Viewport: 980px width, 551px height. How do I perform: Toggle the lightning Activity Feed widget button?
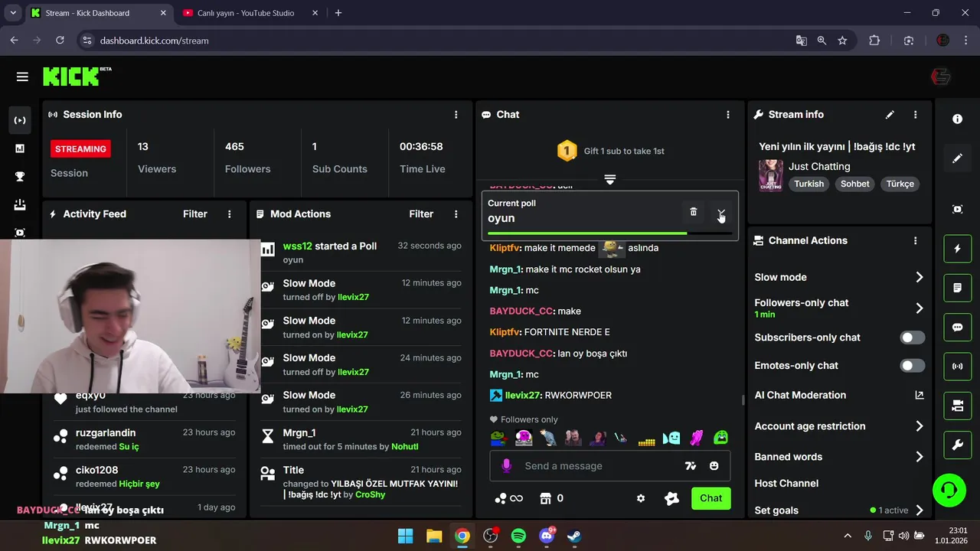(957, 249)
